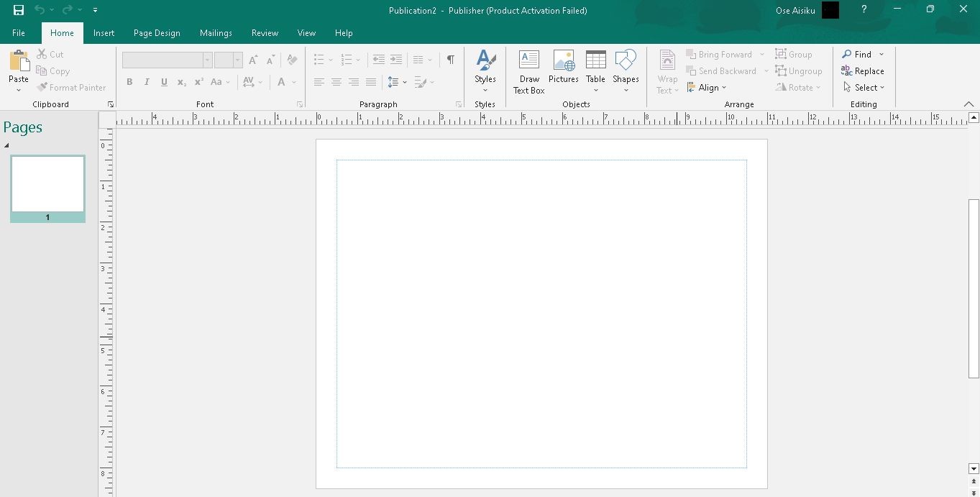Increase indent level of the paragraph
This screenshot has width=980, height=497.
click(x=396, y=60)
